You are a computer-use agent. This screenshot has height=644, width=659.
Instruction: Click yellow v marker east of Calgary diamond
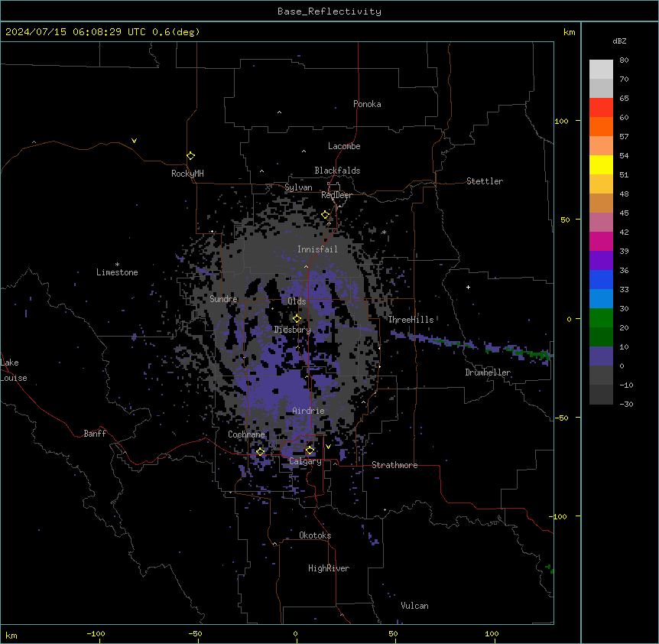tap(328, 447)
